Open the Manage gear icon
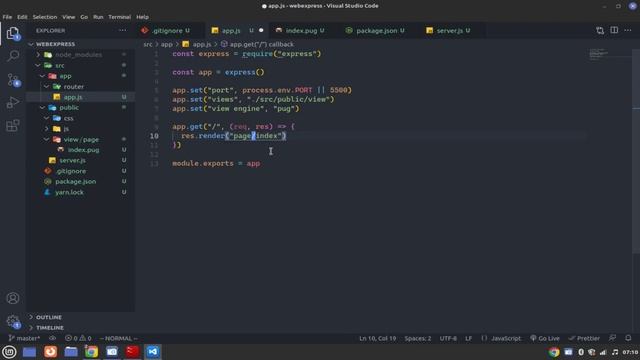640x360 pixels. pyautogui.click(x=13, y=321)
